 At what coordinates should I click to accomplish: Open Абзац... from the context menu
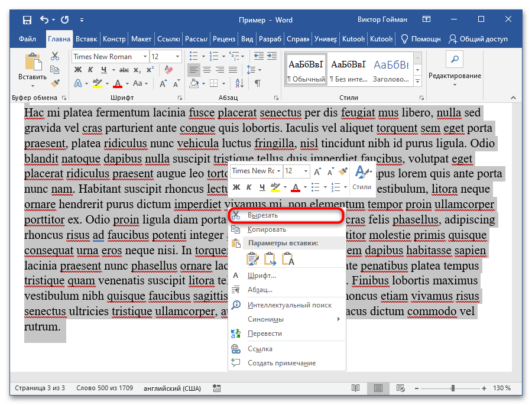(x=287, y=290)
